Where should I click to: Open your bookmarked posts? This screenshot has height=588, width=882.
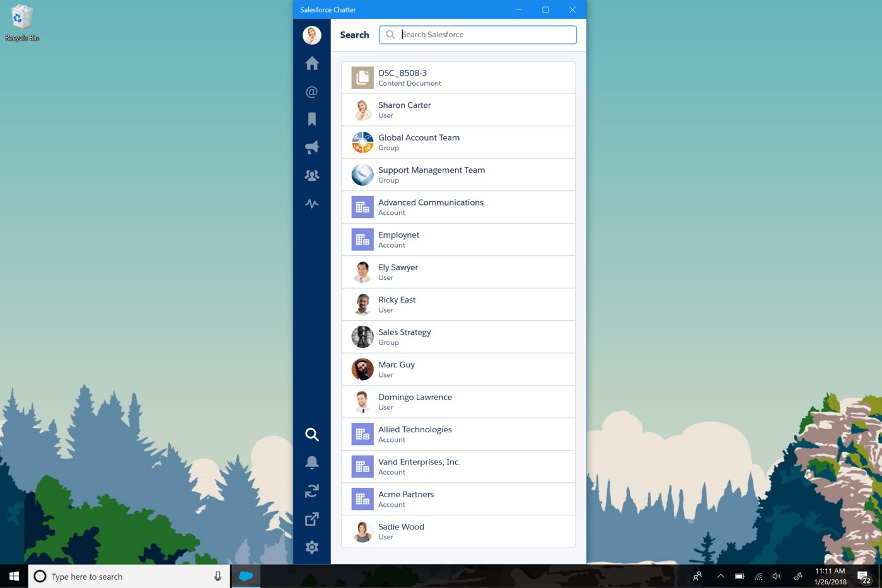coord(311,118)
